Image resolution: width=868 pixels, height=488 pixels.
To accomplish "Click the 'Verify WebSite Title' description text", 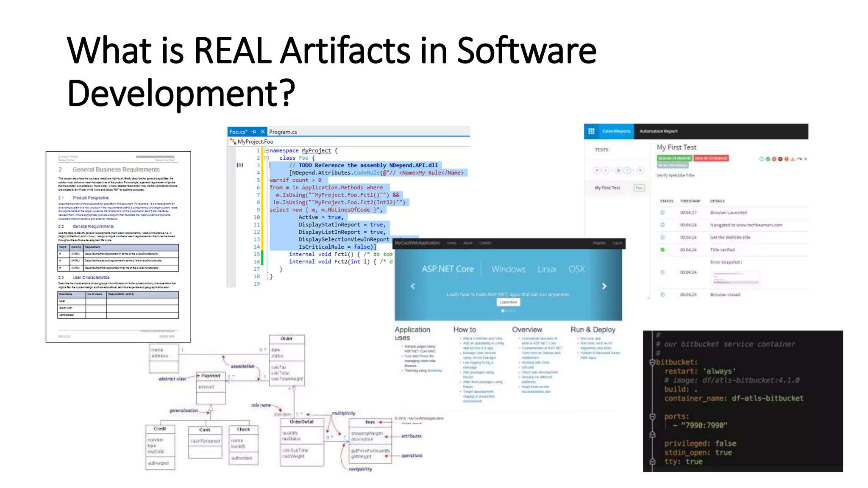I will 676,175.
